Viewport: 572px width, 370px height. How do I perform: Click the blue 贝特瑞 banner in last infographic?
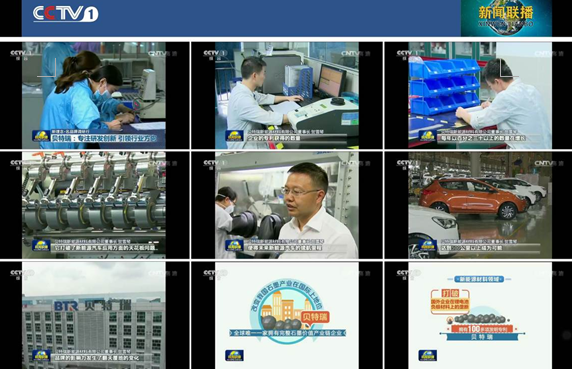(x=482, y=337)
